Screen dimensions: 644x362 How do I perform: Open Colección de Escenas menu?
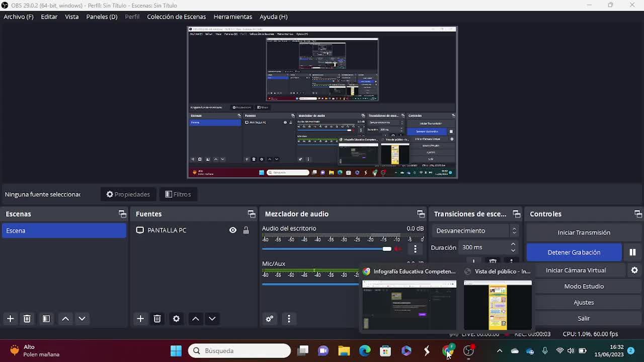pyautogui.click(x=176, y=17)
